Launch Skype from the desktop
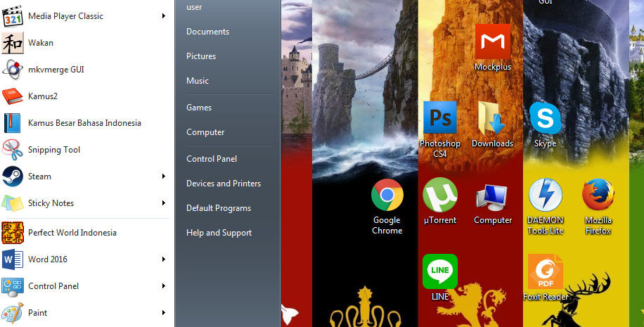Screen dimensions: 644x327 545,118
